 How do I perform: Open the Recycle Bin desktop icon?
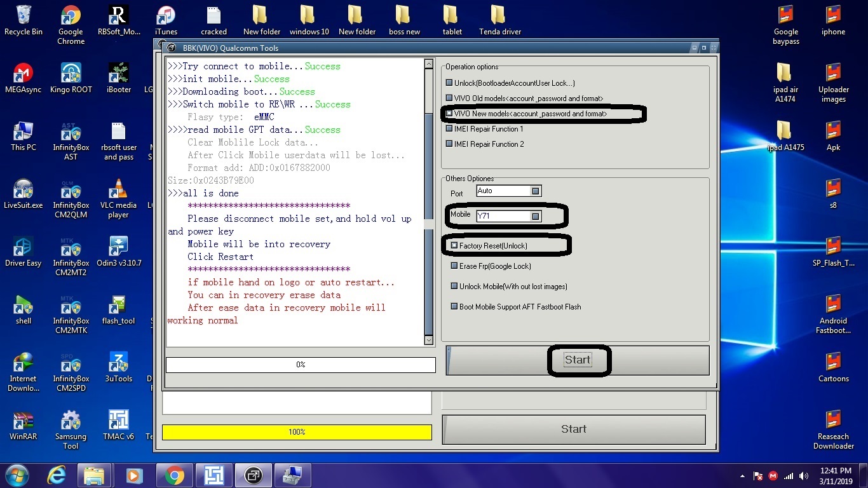pyautogui.click(x=24, y=20)
